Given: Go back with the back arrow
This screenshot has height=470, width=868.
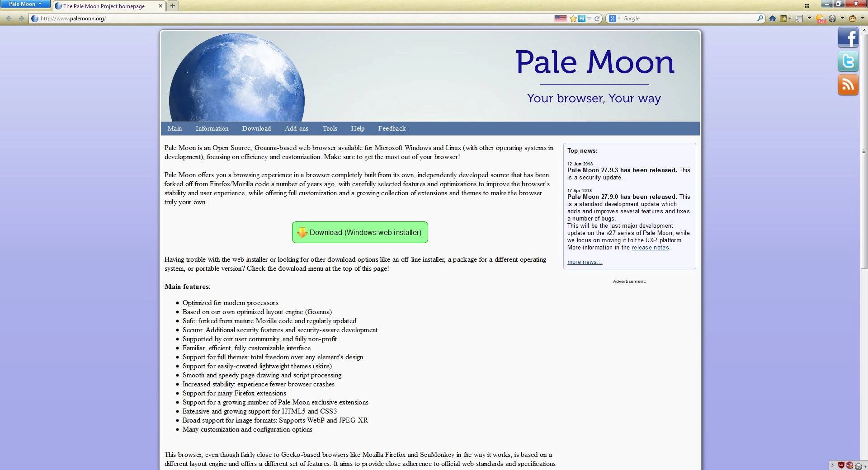Looking at the screenshot, I should (9, 19).
